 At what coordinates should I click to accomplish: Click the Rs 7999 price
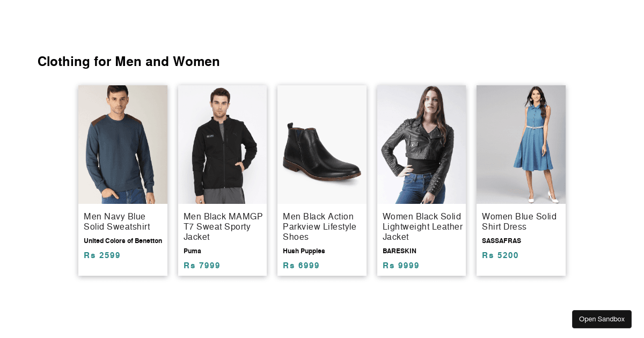202,266
